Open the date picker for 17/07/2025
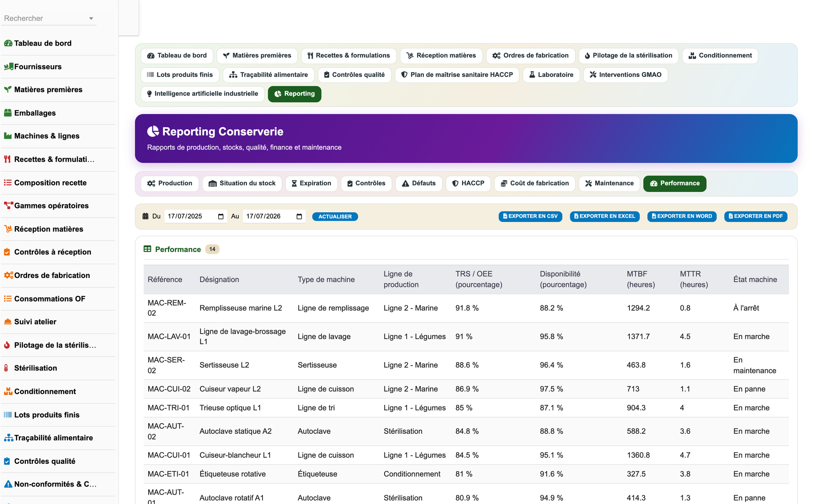The height and width of the screenshot is (504, 815). [x=221, y=216]
